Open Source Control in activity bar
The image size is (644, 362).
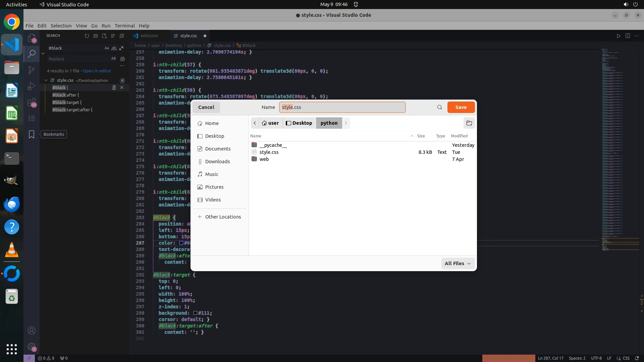coord(32,70)
